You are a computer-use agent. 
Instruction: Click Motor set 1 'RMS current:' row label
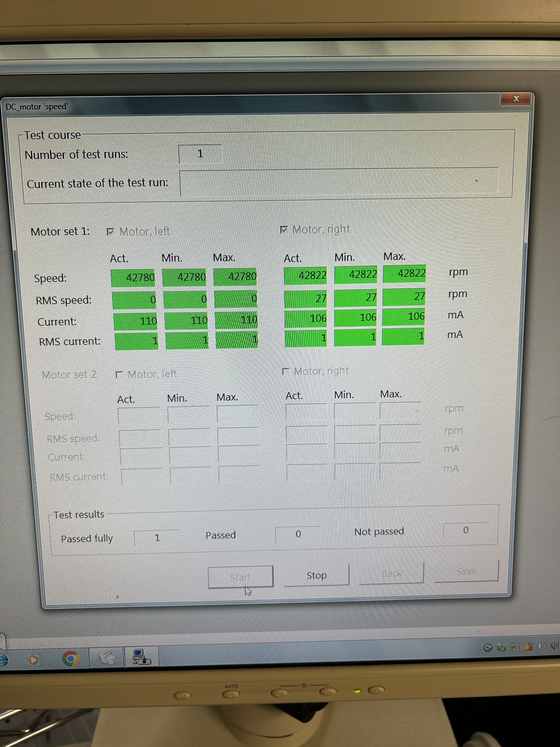point(69,342)
